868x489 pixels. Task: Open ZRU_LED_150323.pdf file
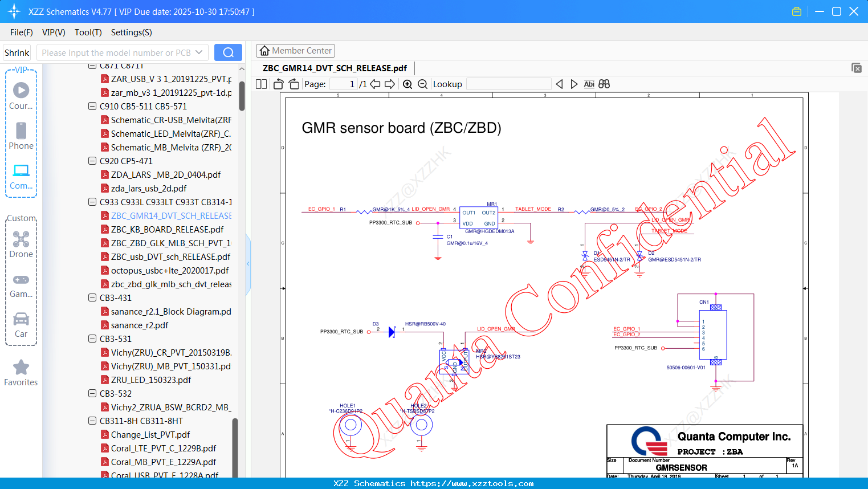(x=151, y=380)
